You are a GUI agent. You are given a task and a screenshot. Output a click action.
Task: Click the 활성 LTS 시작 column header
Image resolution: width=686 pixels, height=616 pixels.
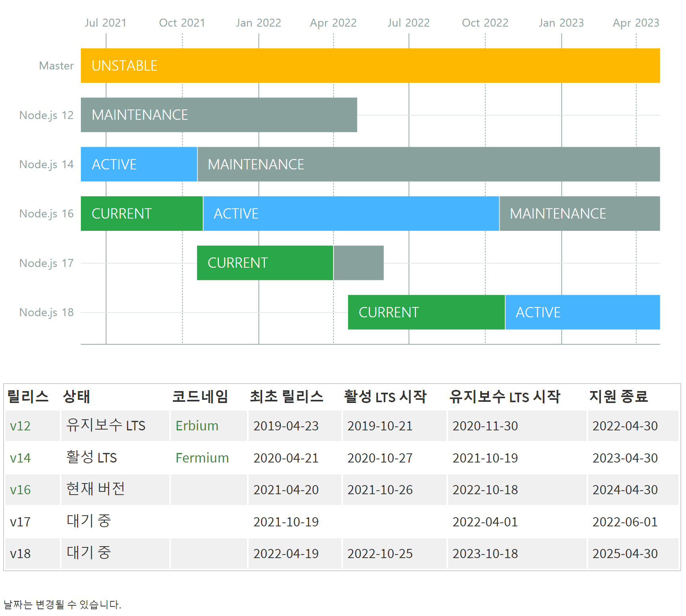385,396
